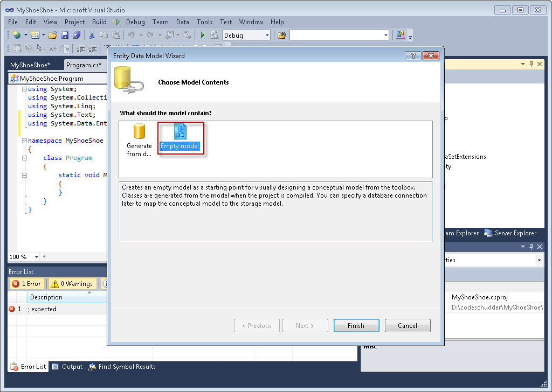Click the Paste toolbar icon
The image size is (552, 392).
coord(115,35)
